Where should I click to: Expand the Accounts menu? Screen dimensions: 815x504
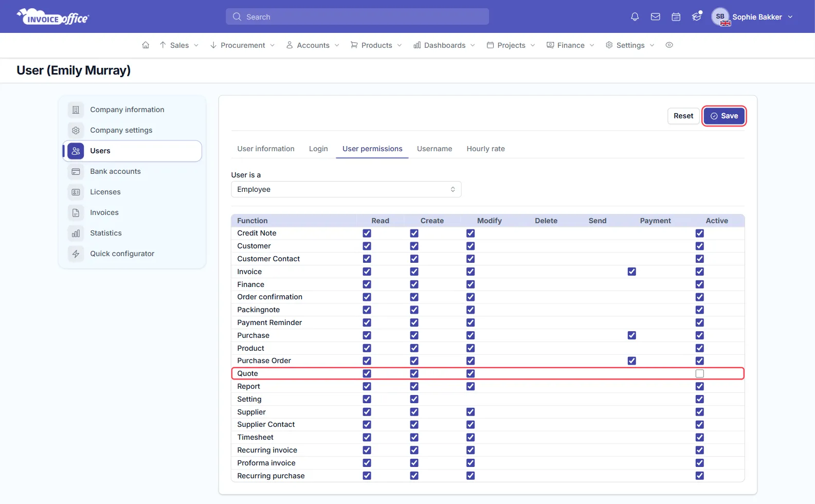click(313, 45)
